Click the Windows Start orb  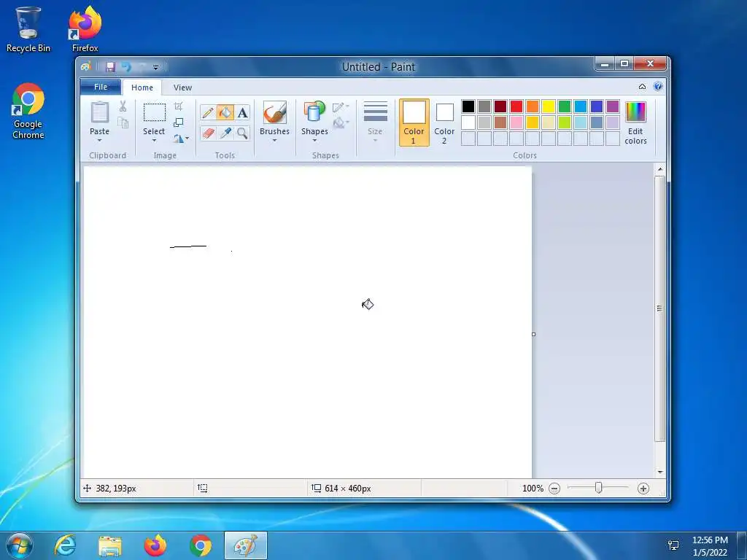pos(20,545)
